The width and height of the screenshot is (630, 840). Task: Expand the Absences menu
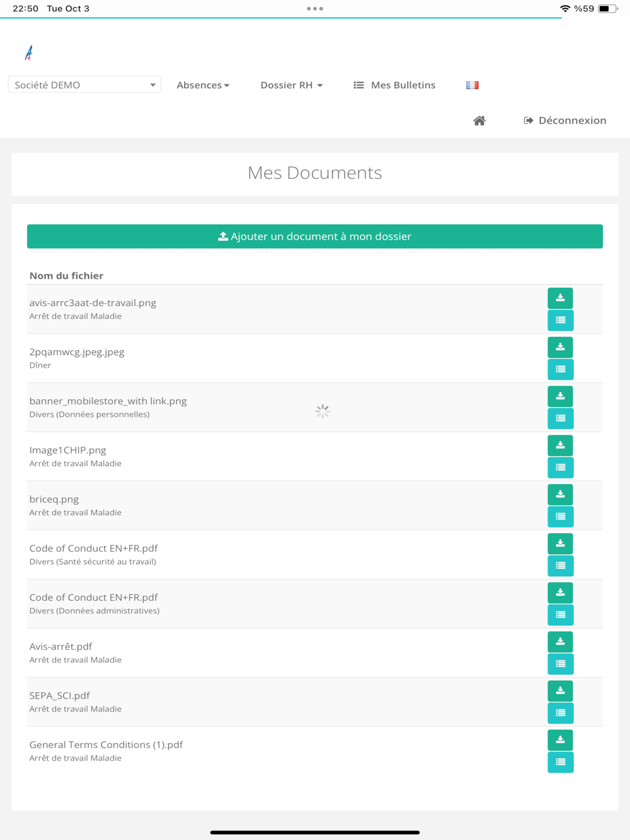203,85
